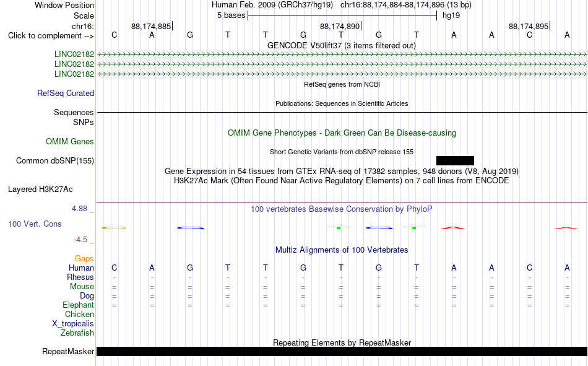The image size is (588, 366).
Task: Open 'Short Genetic Variants from dbSNP' title
Action: tap(342, 152)
